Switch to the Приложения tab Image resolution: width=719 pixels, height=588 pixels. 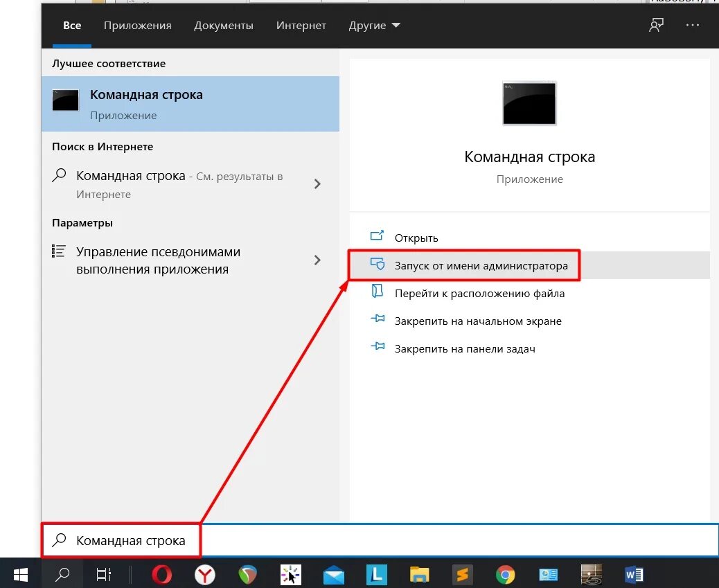(x=138, y=25)
